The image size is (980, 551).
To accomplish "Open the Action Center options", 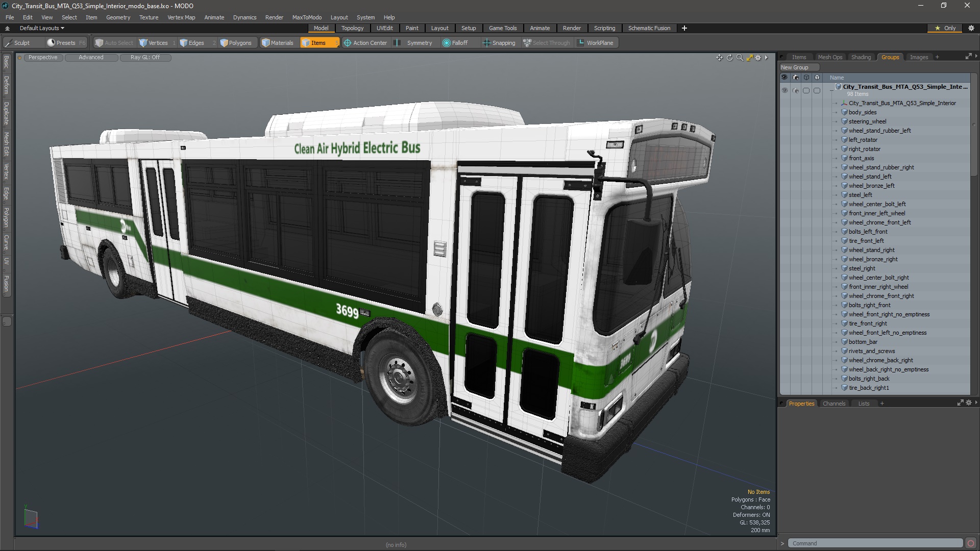I will [x=365, y=43].
